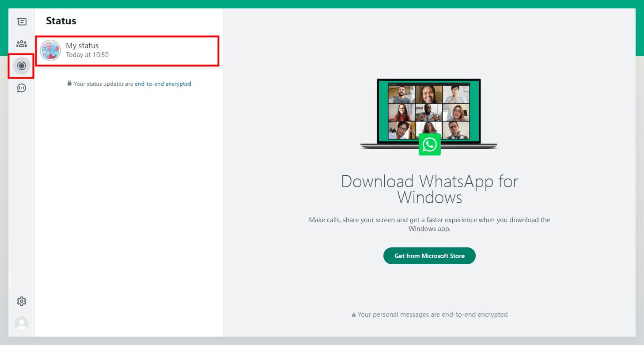Click the 'Today at 10:59' timestamp
The width and height of the screenshot is (644, 345).
(87, 55)
